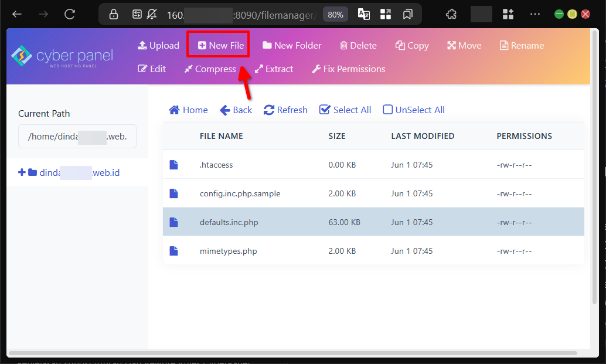Click the Upload toolbar button

click(158, 46)
